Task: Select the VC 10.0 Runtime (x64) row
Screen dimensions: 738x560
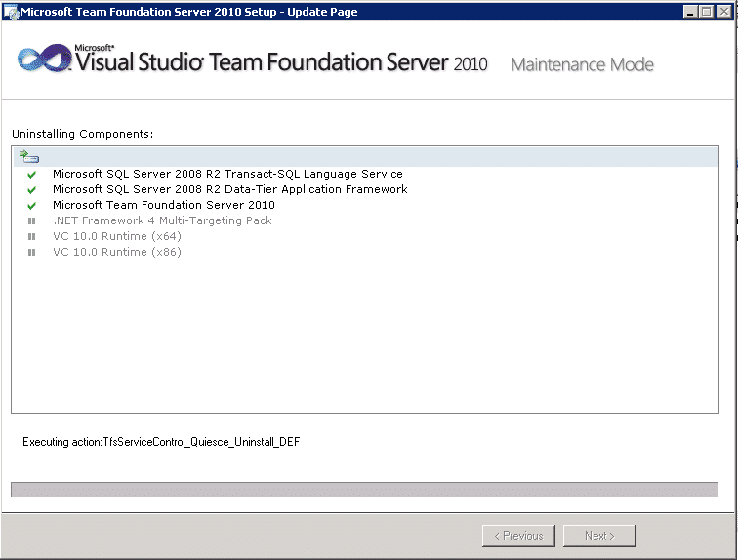Action: point(117,236)
